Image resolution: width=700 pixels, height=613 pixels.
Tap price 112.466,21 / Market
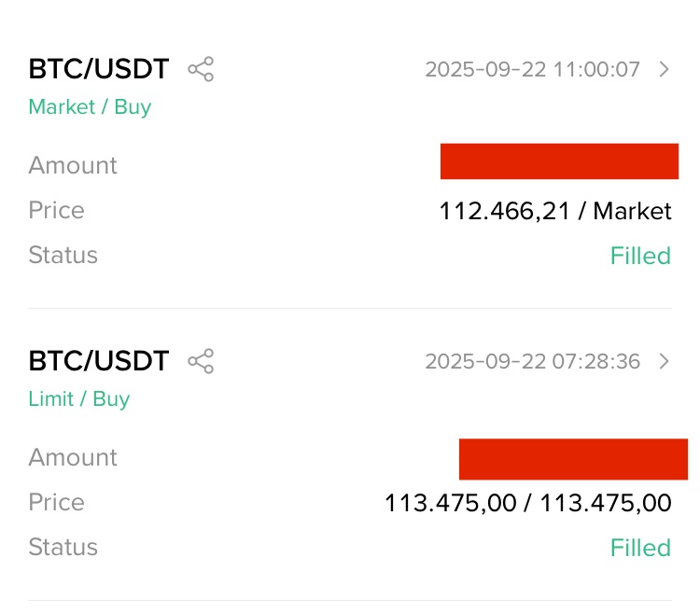[555, 211]
